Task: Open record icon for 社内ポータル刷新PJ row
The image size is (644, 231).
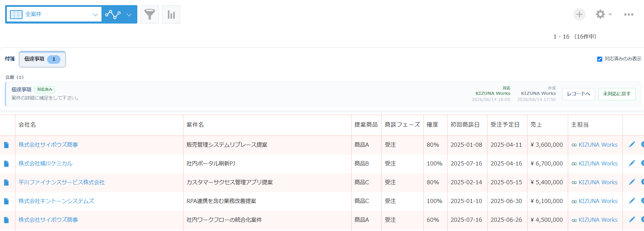Action: click(x=6, y=164)
